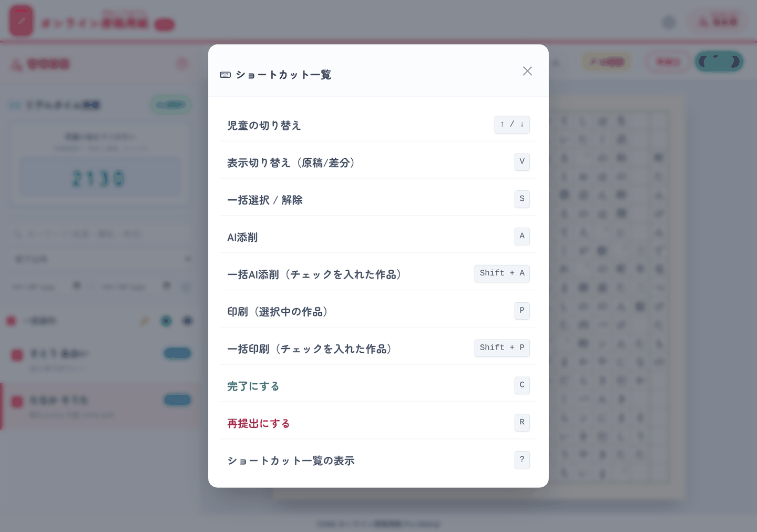The image size is (757, 532).
Task: Click the C shortcut key badge
Action: 522,385
